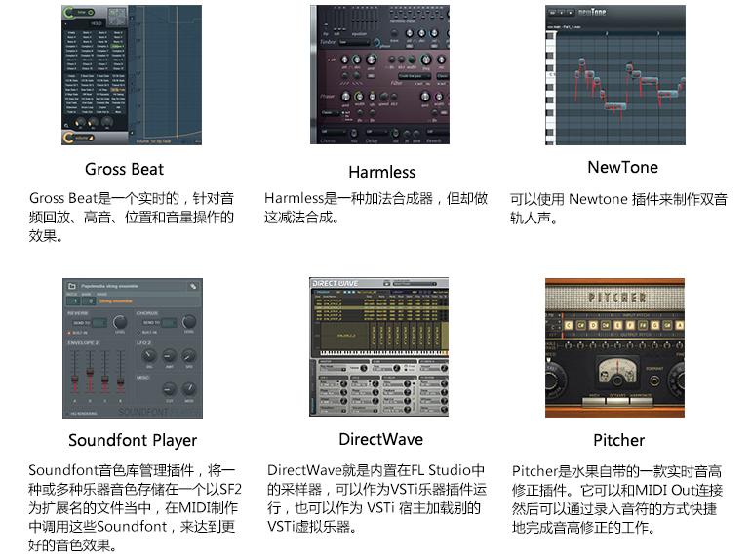Open the Timbre Saw dropdown in Harmless
This screenshot has height=560, width=751.
[x=354, y=42]
